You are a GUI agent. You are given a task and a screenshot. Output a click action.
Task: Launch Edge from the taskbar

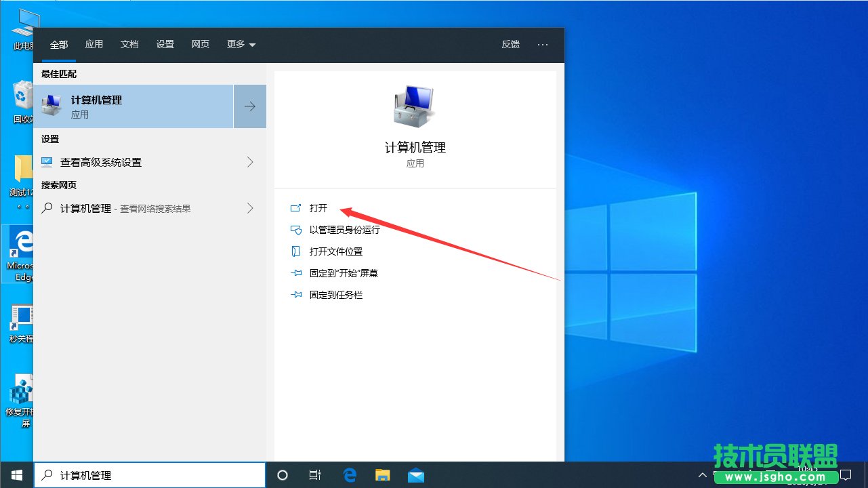tap(350, 475)
